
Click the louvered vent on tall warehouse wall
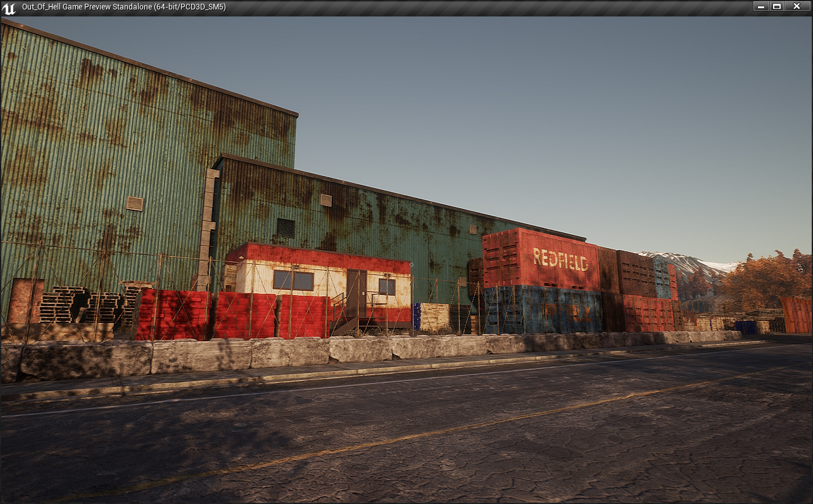[x=134, y=203]
